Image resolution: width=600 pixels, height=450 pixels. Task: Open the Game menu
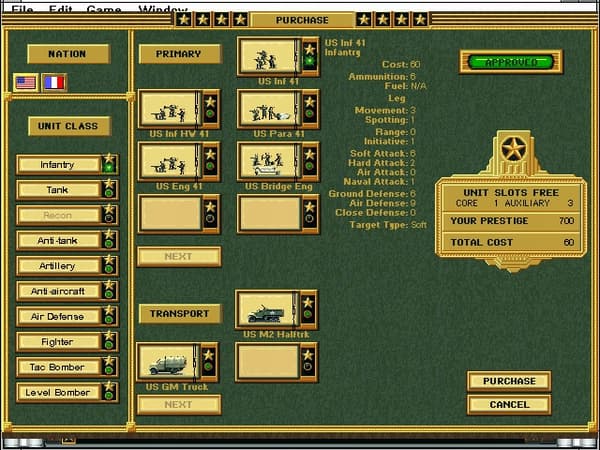103,9
